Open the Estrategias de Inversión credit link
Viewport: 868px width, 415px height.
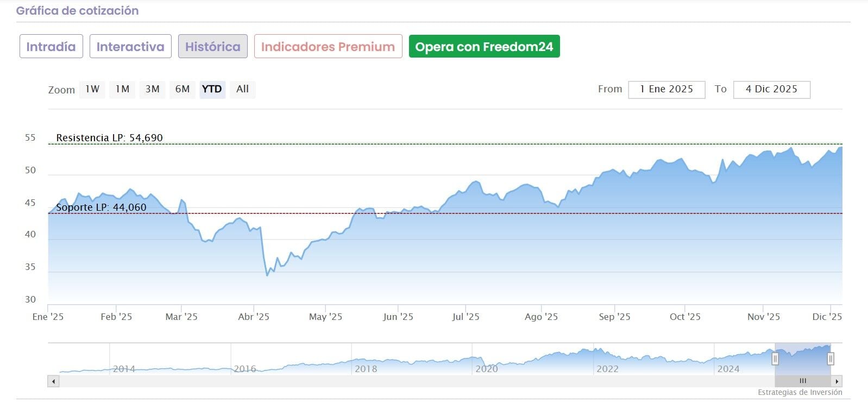[800, 392]
